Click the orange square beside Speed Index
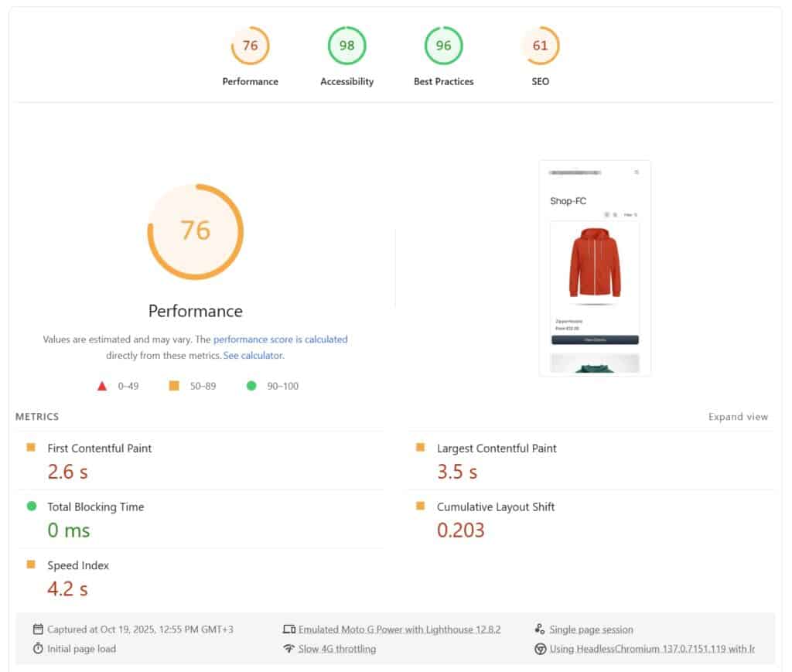Screen dimensions: 792x672 coord(32,565)
